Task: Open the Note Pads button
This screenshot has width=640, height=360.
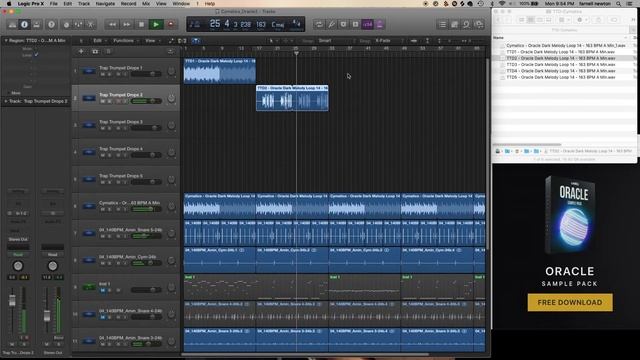Action: pyautogui.click(x=454, y=24)
